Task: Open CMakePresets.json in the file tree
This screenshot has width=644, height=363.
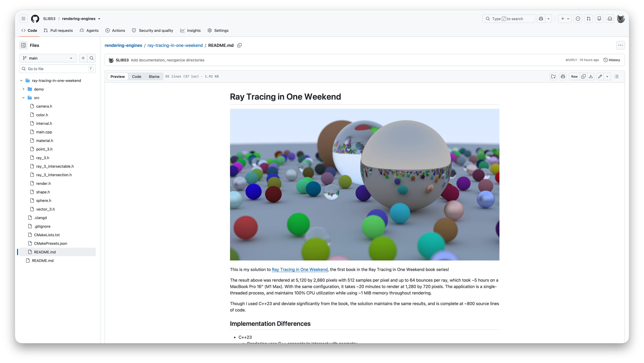Action: point(50,243)
